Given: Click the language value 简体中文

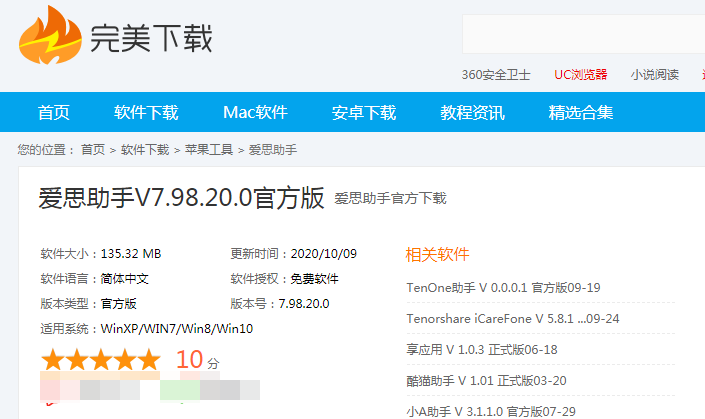Looking at the screenshot, I should pos(125,279).
